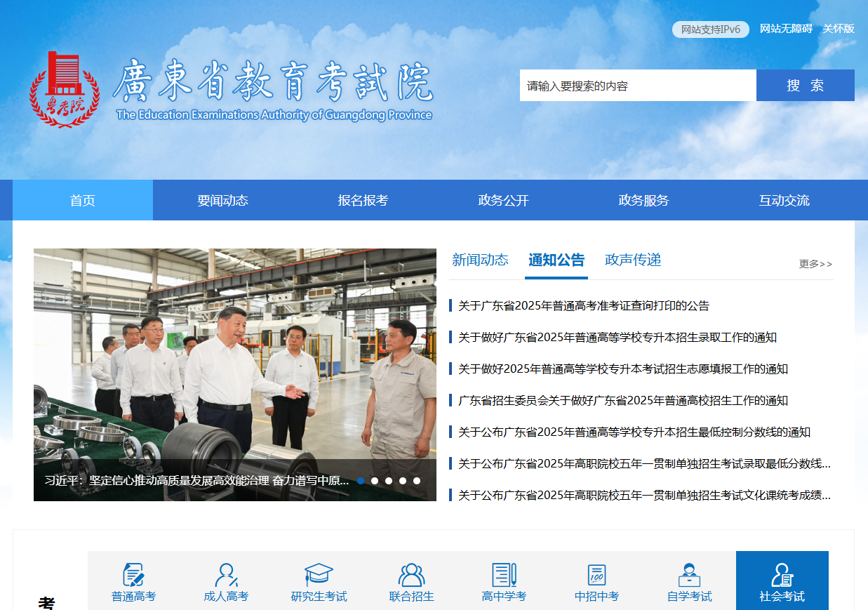Screen dimensions: 868x610
Task: Open notice 广东省招生委员会关于做好普通高校招生工作
Action: [623, 401]
